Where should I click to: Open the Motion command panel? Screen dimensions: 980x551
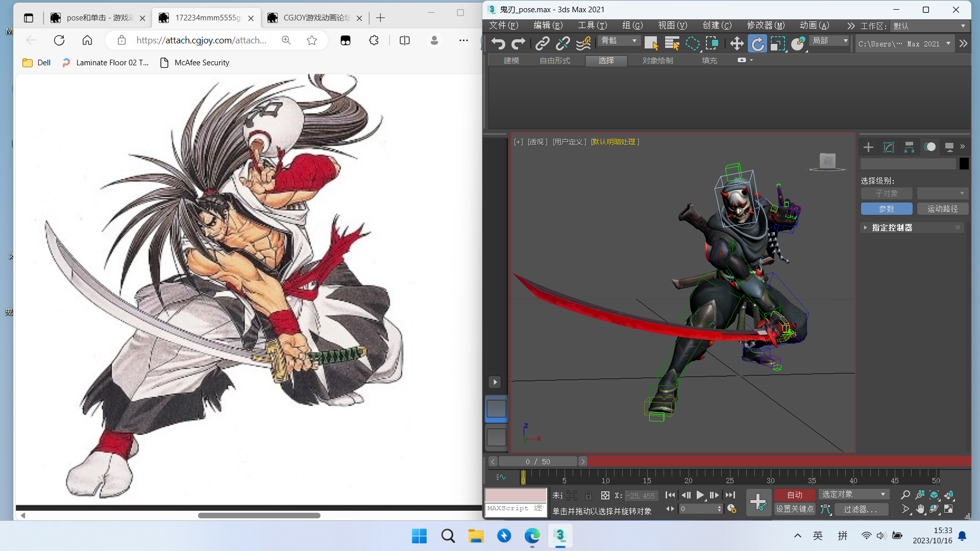pos(929,147)
